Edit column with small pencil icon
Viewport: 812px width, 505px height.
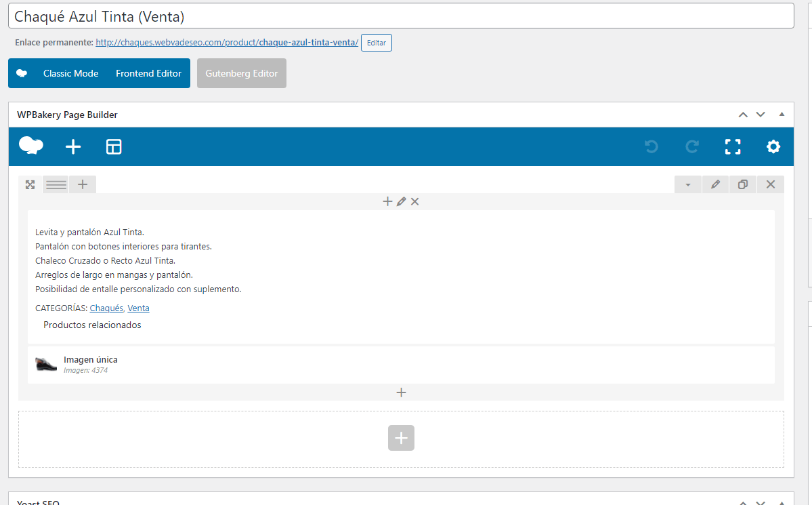402,201
